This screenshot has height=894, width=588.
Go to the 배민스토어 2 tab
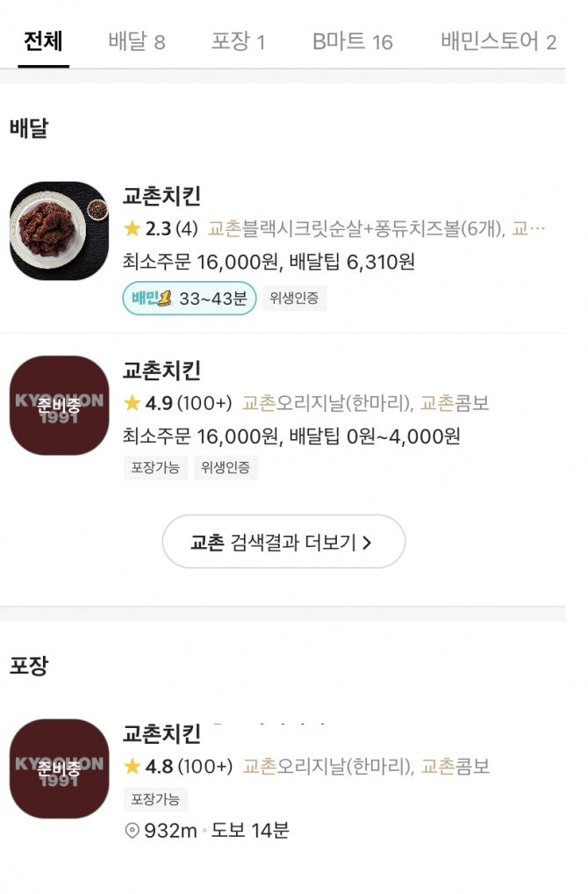coord(498,41)
